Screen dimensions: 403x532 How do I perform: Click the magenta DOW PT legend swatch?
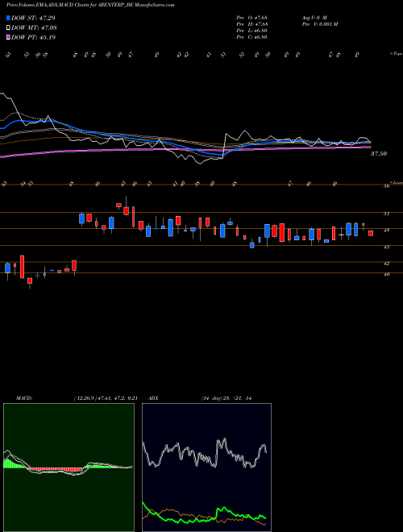click(8, 37)
